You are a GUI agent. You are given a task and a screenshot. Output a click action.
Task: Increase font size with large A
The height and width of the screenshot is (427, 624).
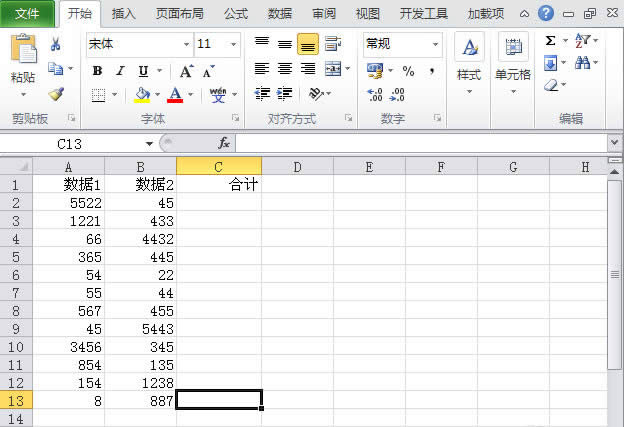186,71
